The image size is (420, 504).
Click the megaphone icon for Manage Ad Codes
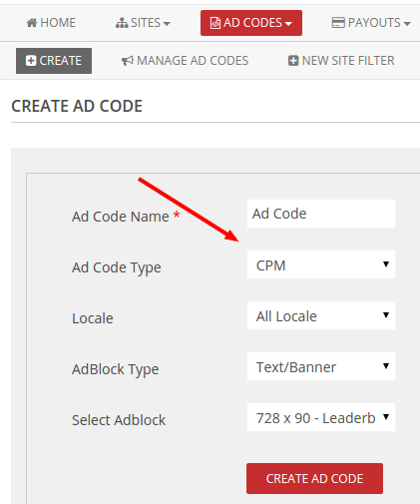point(128,61)
